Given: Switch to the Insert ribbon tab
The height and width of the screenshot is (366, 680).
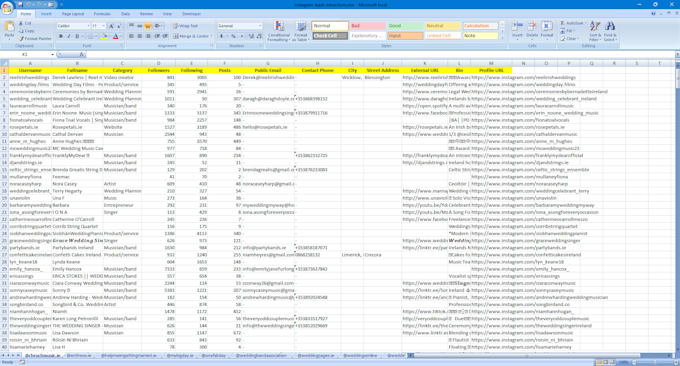Looking at the screenshot, I should [46, 14].
